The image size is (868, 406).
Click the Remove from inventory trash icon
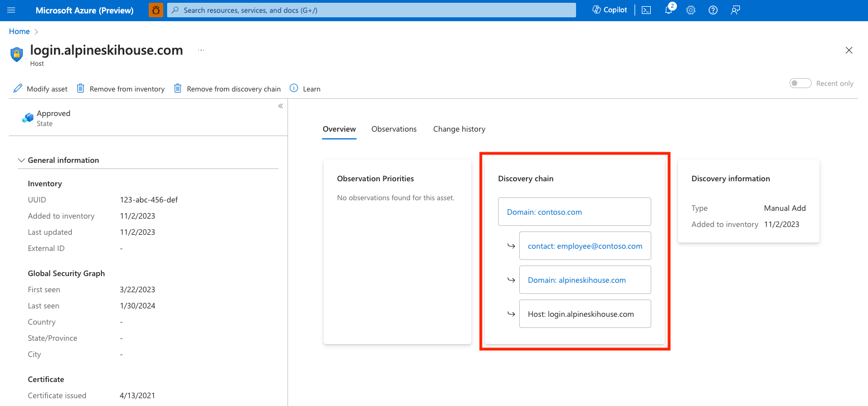(80, 88)
